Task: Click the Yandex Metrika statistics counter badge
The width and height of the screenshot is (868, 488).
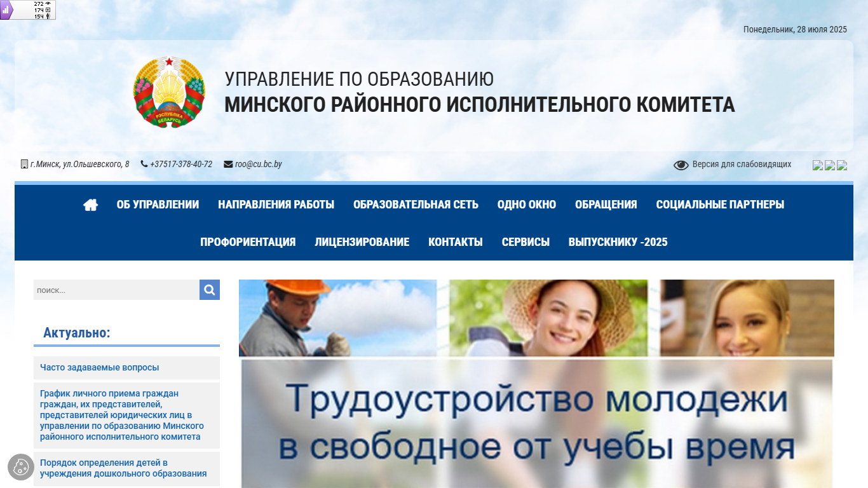Action: [28, 10]
